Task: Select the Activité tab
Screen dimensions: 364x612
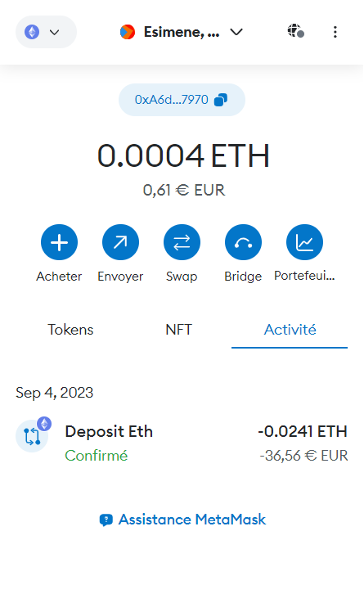Action: [x=290, y=330]
